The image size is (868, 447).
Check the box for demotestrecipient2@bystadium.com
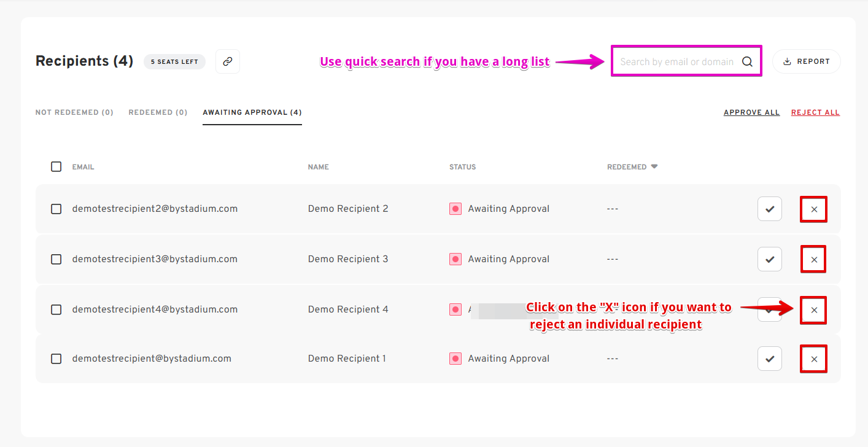56,209
